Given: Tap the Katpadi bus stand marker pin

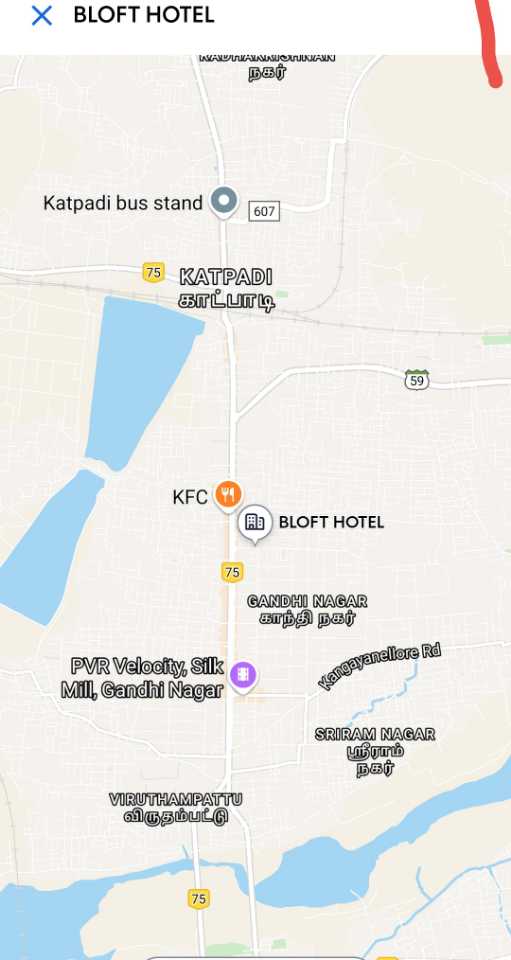Looking at the screenshot, I should coord(224,201).
